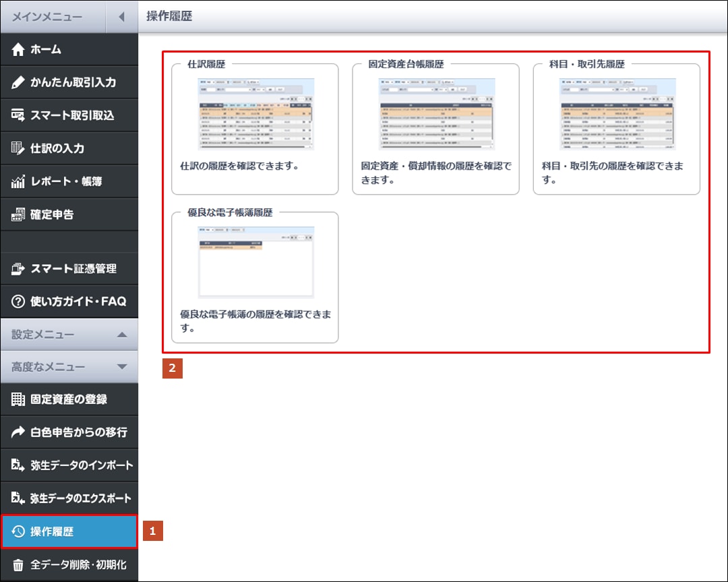728x582 pixels.
Task: Open the 固定資産台帳履歴 thumbnail preview
Action: [436, 114]
